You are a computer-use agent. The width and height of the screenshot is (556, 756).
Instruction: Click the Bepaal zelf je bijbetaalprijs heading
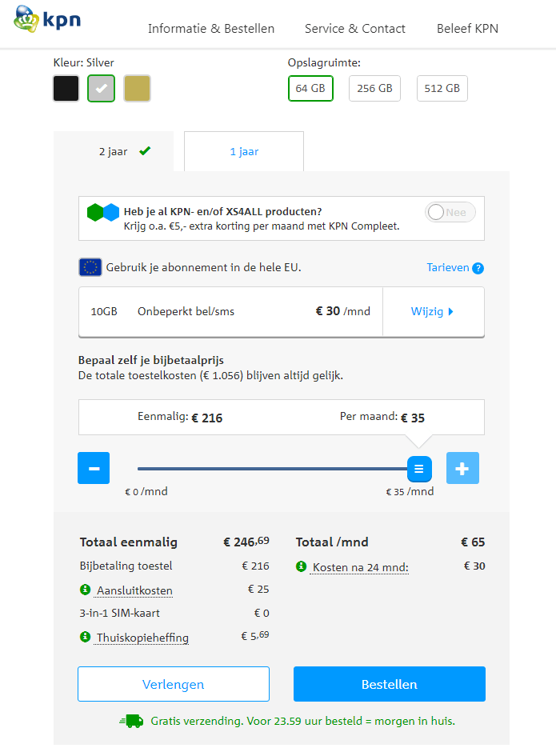(151, 360)
